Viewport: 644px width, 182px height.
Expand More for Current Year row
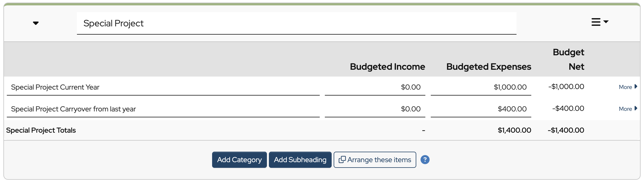(x=628, y=87)
